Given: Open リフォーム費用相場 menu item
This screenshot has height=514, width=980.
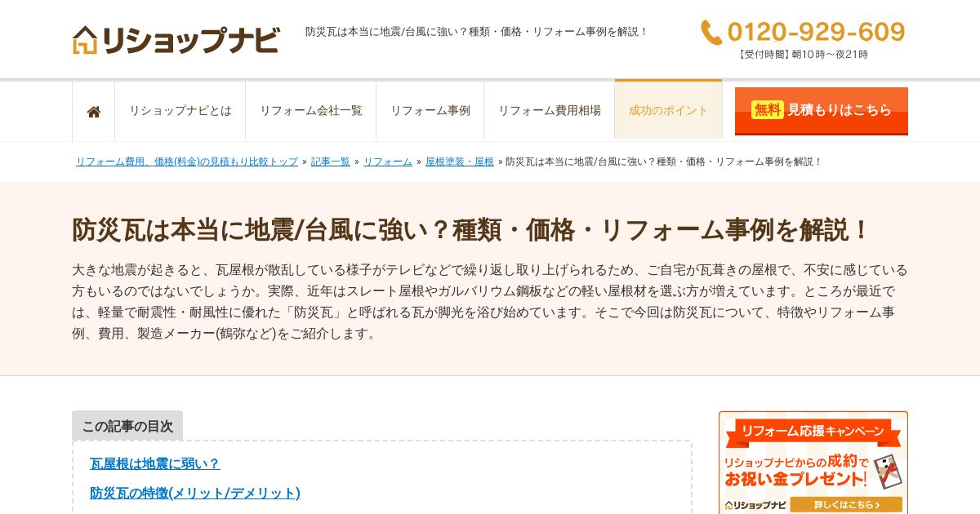Looking at the screenshot, I should pos(550,111).
